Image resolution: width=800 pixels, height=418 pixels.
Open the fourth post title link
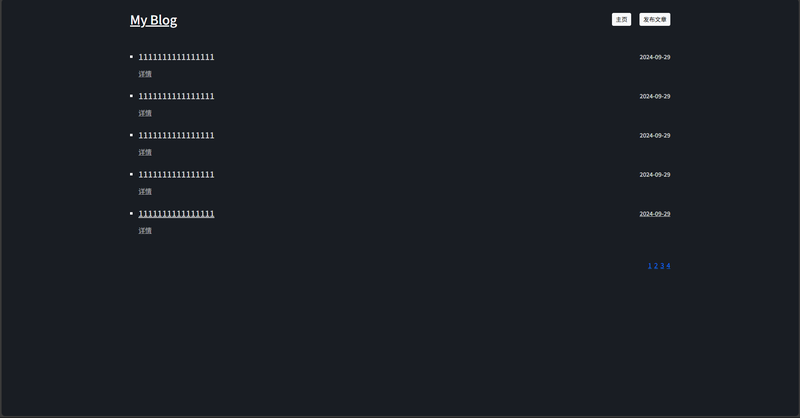177,175
